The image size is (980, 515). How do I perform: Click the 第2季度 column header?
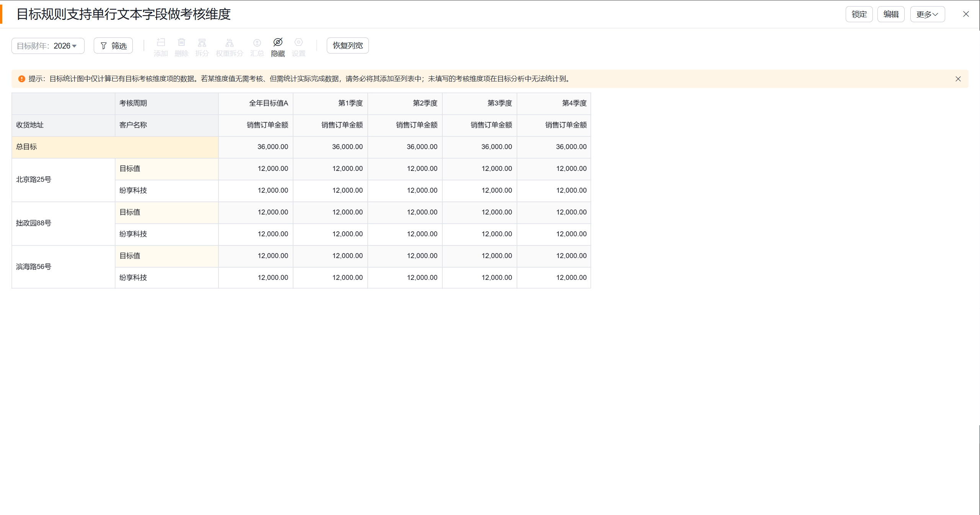405,104
